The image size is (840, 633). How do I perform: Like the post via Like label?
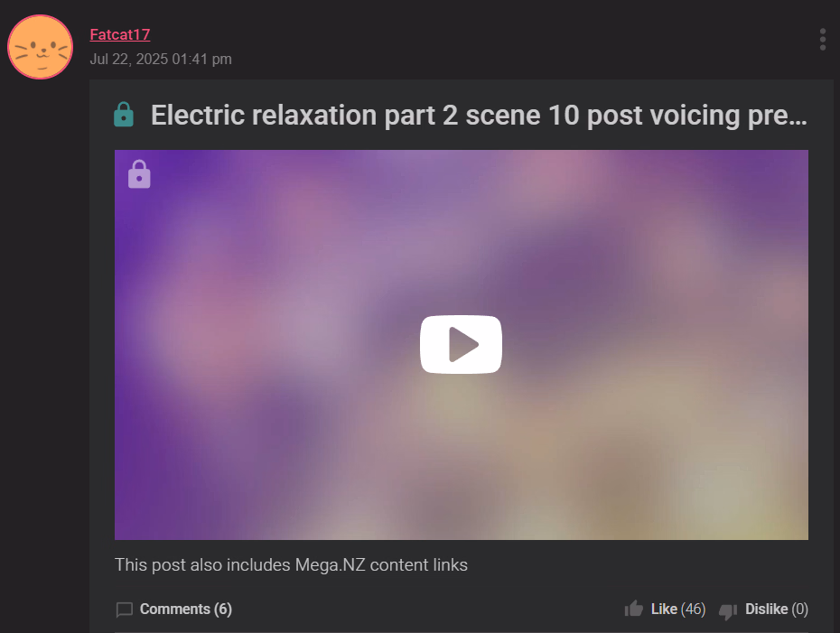pyautogui.click(x=664, y=609)
